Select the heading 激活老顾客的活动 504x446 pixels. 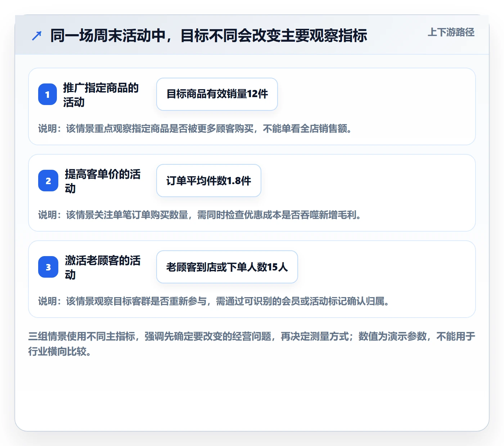coord(103,267)
